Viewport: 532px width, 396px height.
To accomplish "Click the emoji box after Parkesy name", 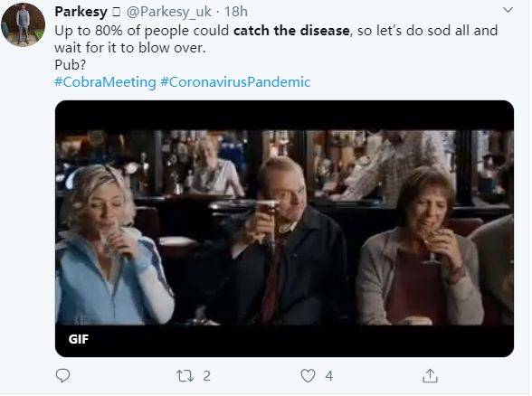I will [x=117, y=13].
